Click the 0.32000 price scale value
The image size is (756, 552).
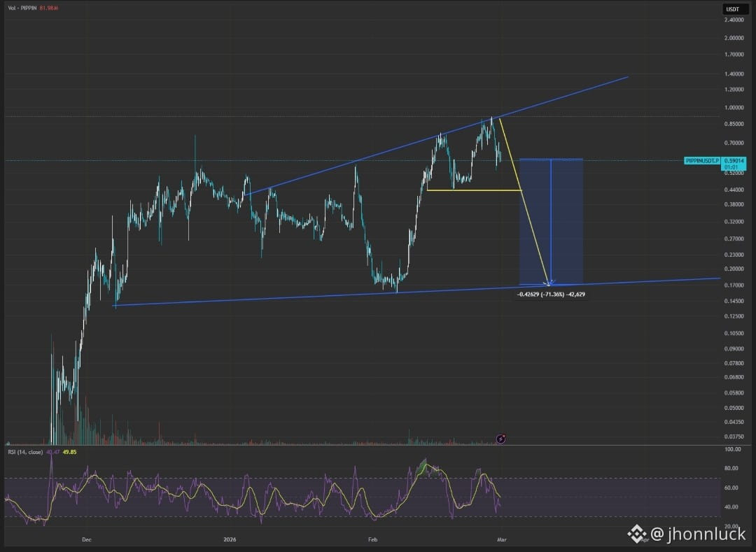[734, 222]
